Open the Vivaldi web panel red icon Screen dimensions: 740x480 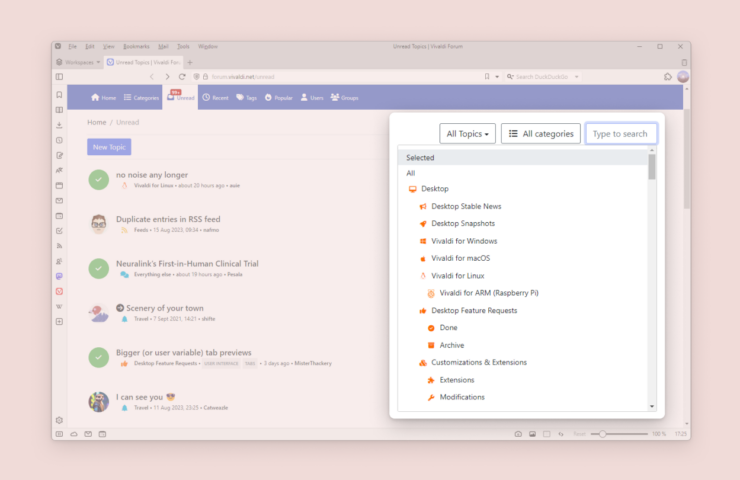pos(59,291)
